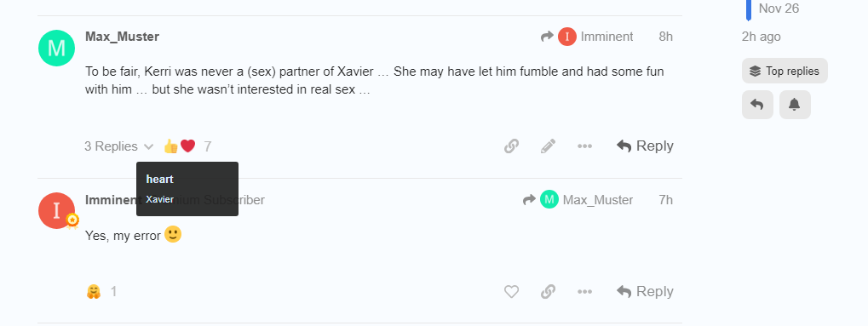Reply to Max_Muster's post
The height and width of the screenshot is (326, 868).
pyautogui.click(x=644, y=146)
